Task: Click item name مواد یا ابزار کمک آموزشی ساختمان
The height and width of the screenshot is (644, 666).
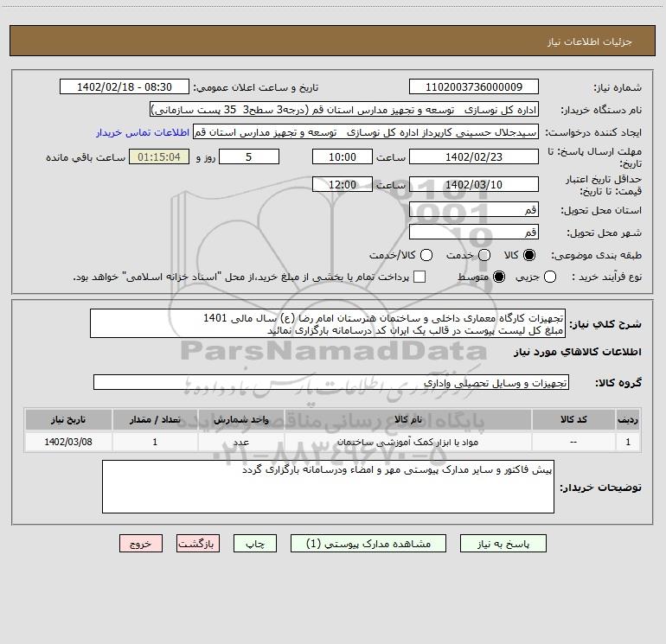Action: point(407,442)
